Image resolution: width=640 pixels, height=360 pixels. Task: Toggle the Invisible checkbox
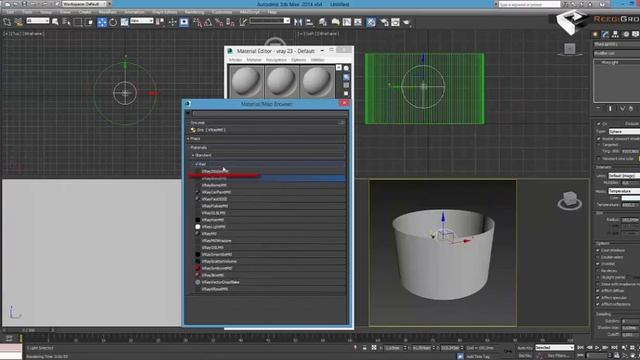598,264
